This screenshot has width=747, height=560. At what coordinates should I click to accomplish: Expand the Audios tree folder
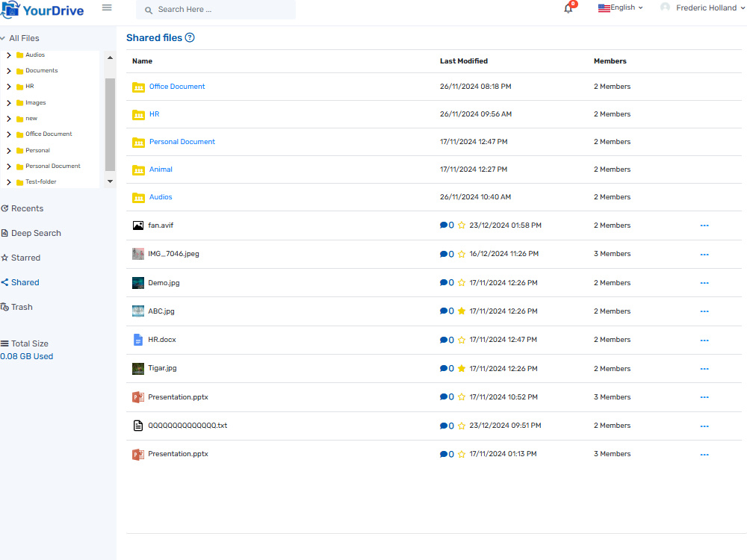(x=8, y=55)
